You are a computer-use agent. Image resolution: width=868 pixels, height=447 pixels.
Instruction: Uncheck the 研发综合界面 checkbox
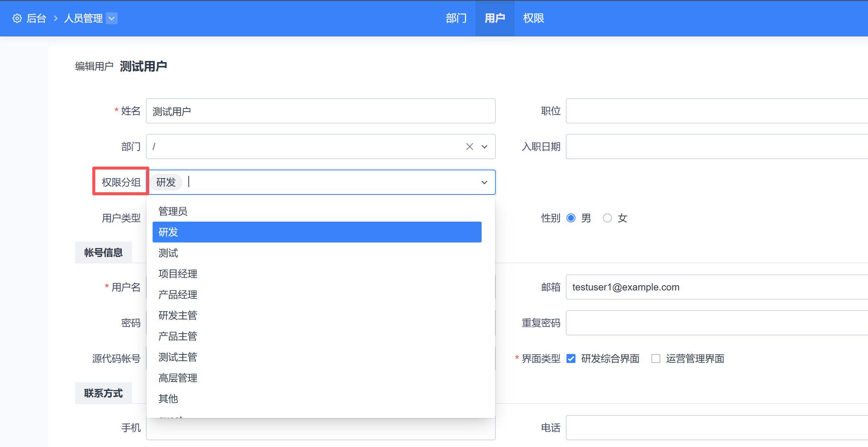pos(571,358)
